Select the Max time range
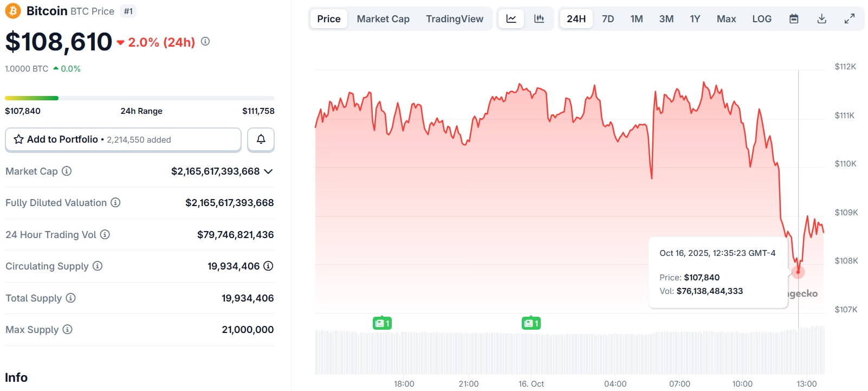The height and width of the screenshot is (391, 868). (x=726, y=19)
